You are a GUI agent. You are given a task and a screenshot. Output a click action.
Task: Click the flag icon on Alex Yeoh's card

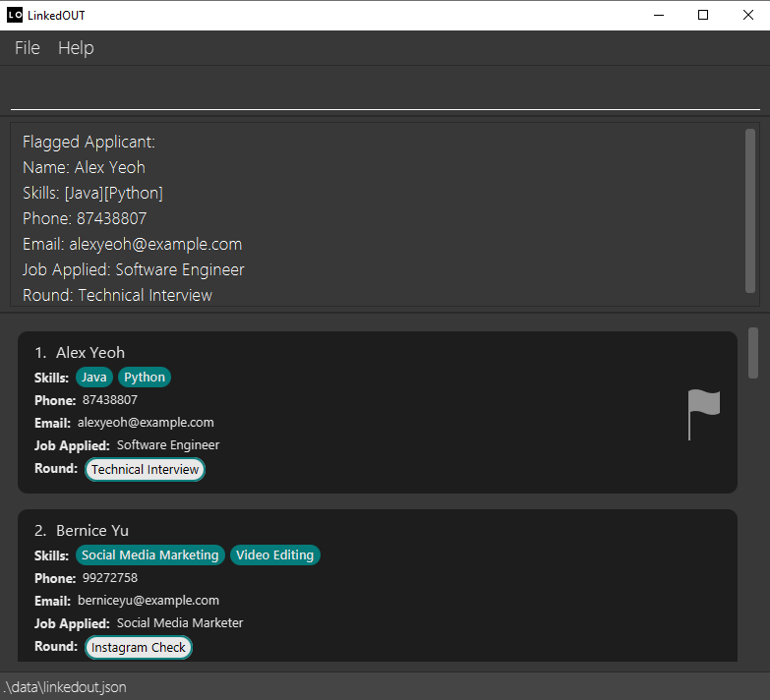(x=703, y=414)
